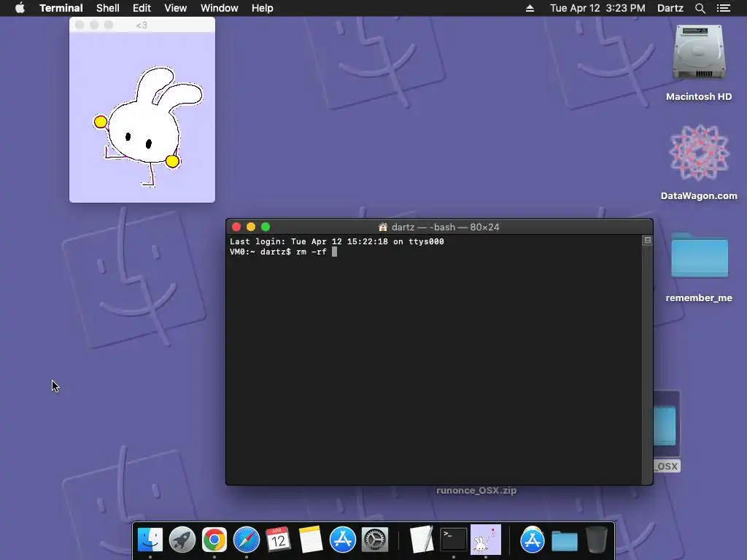Open the Help menu
Image resolution: width=747 pixels, height=560 pixels.
point(263,8)
